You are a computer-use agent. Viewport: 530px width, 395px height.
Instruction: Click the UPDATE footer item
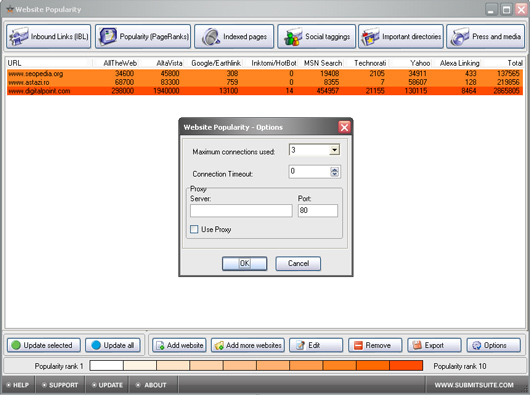(107, 385)
